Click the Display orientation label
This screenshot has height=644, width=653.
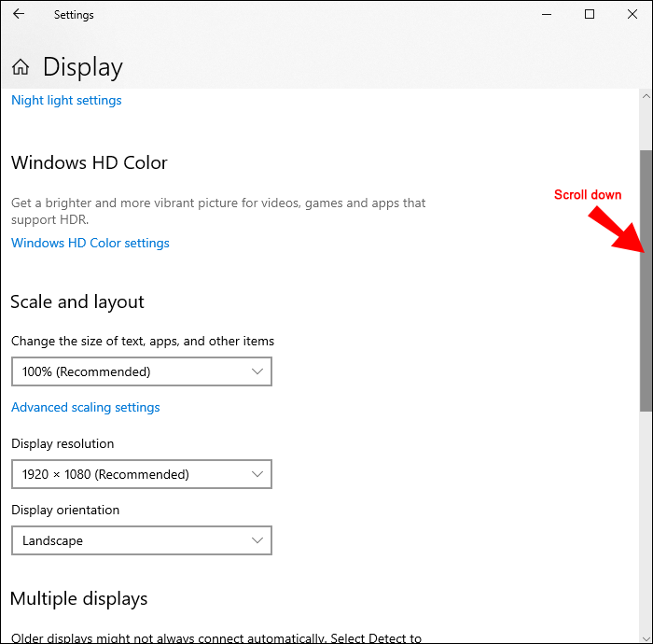click(x=65, y=510)
